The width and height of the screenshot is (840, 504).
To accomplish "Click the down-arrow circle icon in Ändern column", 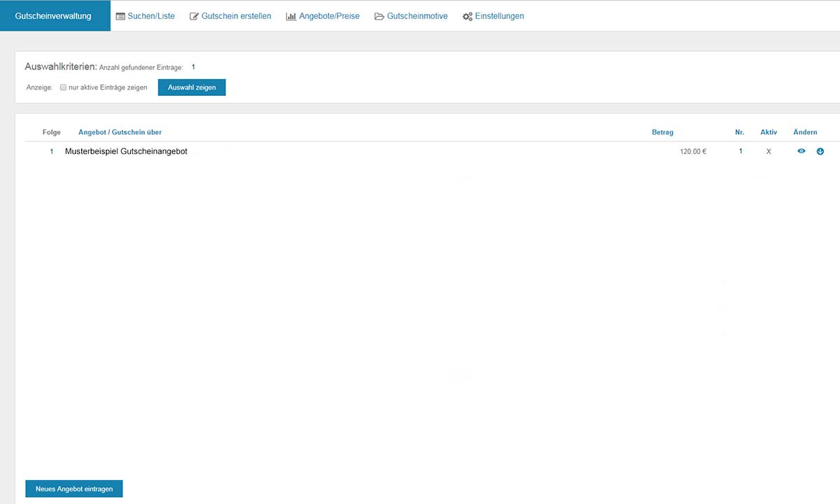I will (x=820, y=151).
